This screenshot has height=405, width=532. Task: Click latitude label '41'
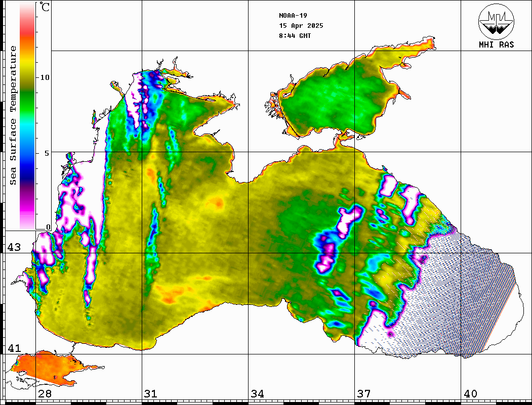coord(14,348)
